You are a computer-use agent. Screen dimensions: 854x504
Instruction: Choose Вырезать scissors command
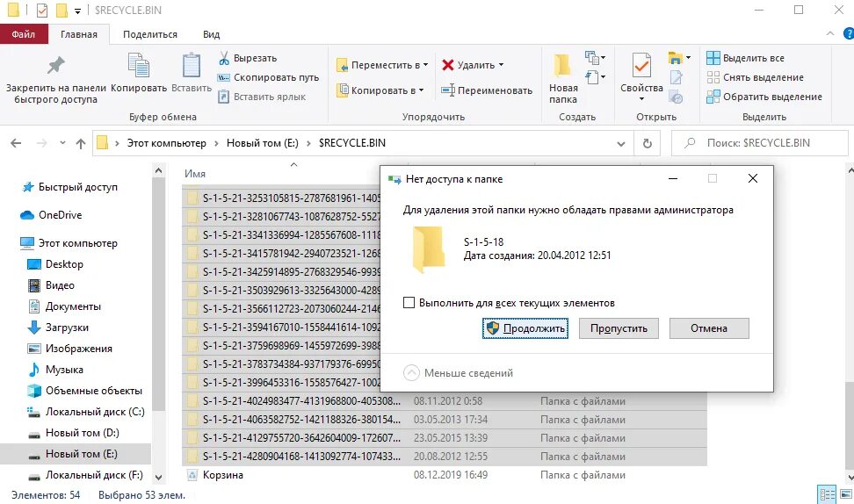point(248,58)
